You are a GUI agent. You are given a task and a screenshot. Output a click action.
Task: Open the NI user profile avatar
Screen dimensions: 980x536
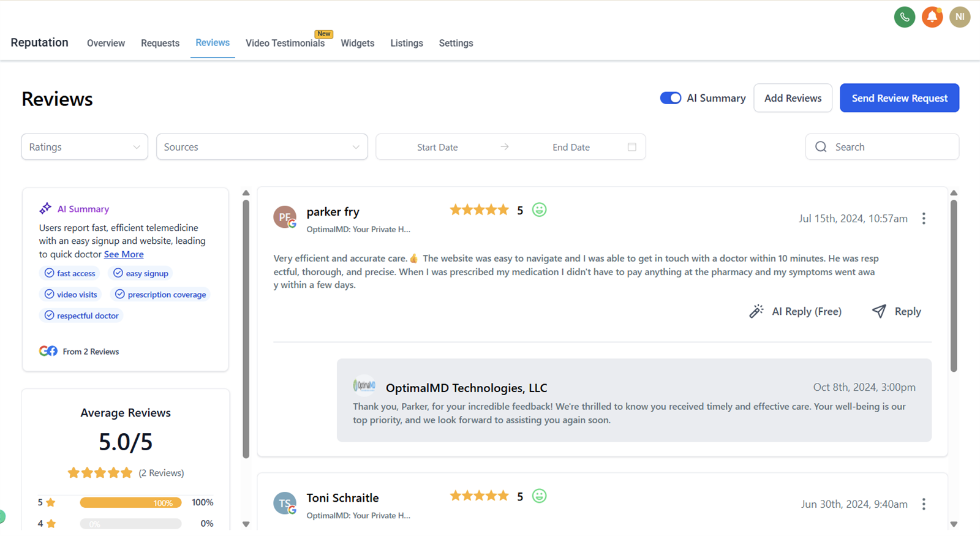pyautogui.click(x=960, y=17)
